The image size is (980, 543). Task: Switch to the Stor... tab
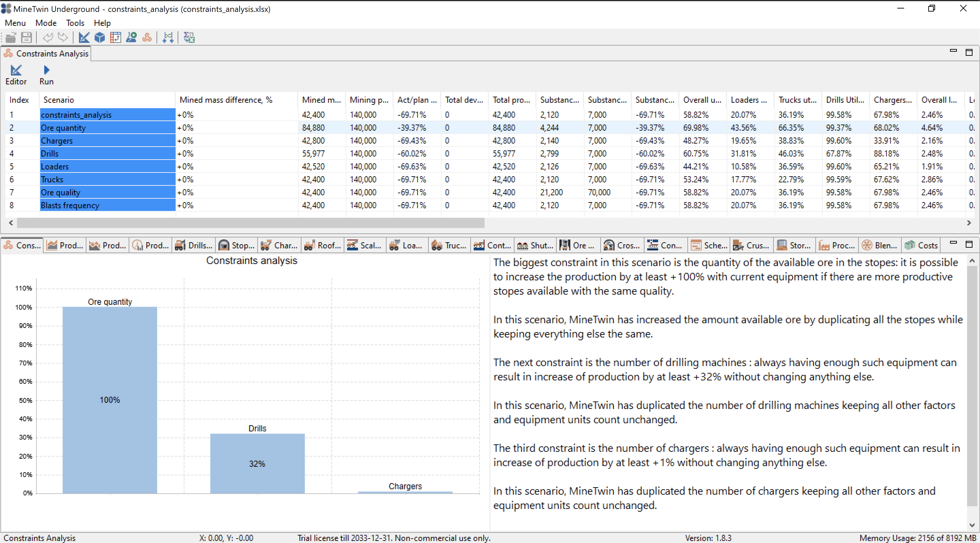(x=795, y=245)
